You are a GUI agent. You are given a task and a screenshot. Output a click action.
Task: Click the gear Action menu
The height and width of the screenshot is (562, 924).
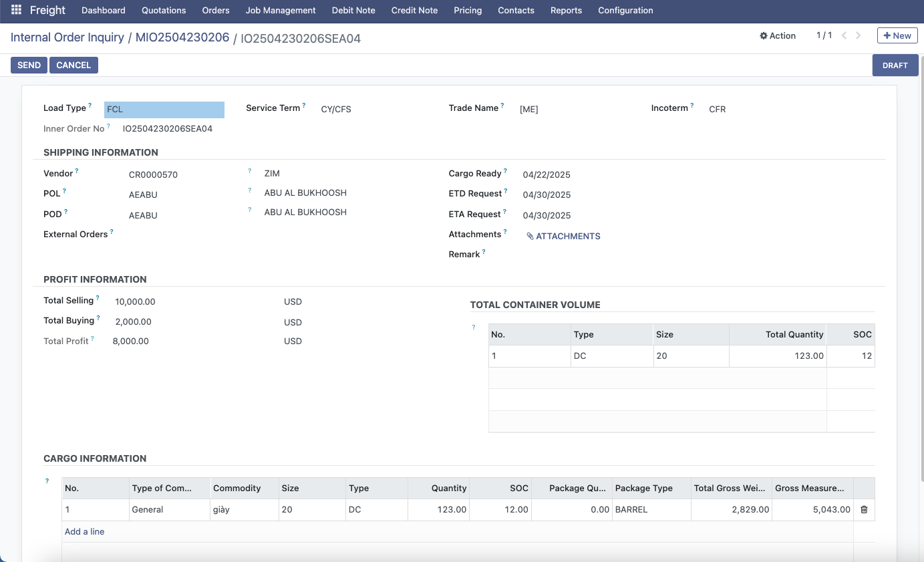[x=778, y=36]
